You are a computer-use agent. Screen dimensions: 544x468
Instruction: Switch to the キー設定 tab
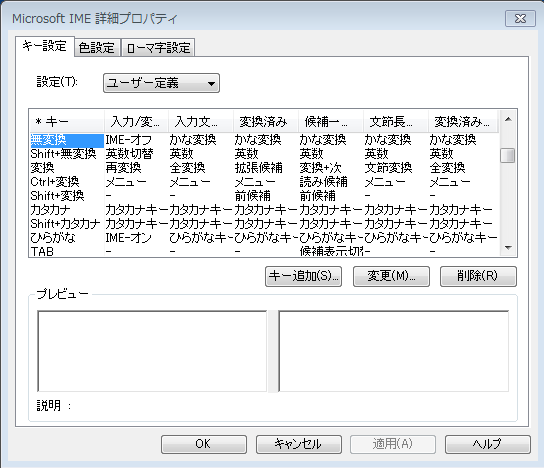pyautogui.click(x=45, y=46)
